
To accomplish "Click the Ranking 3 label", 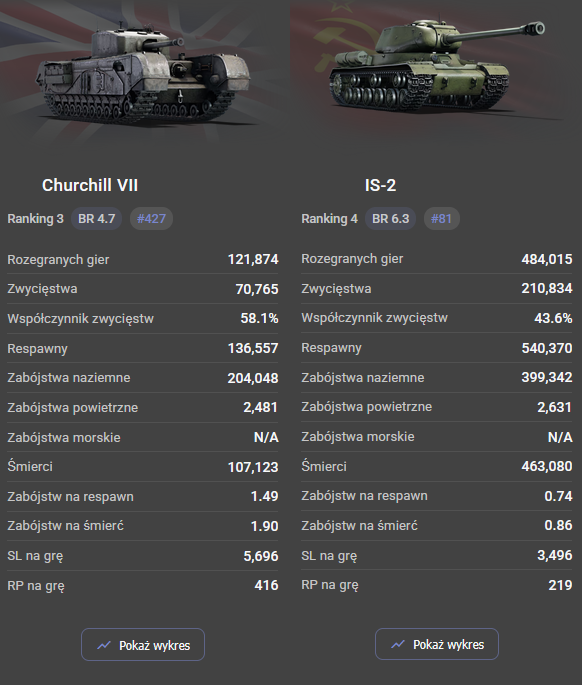I will point(35,218).
